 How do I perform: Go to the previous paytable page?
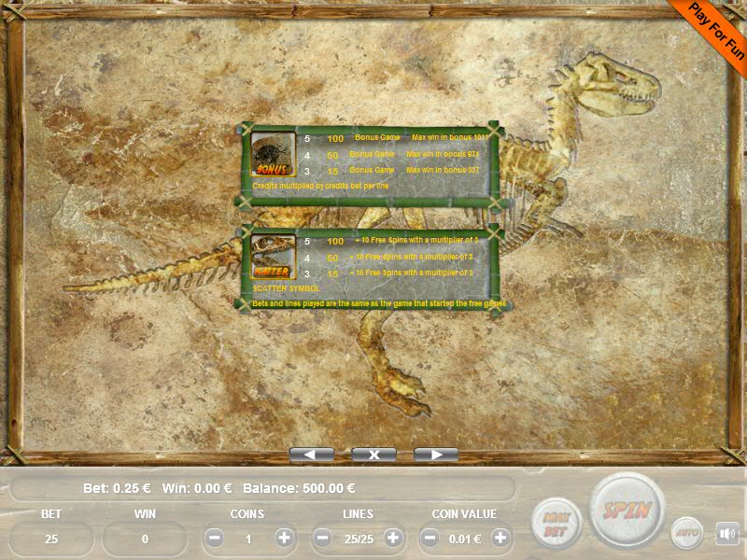[312, 455]
